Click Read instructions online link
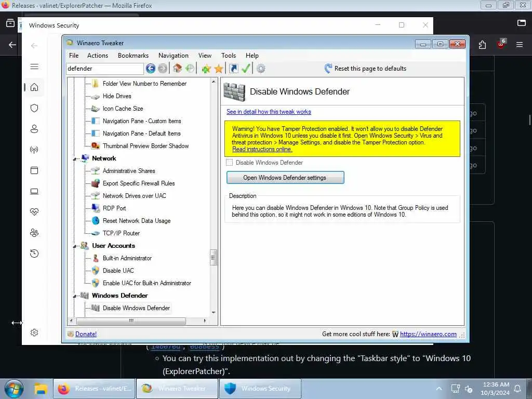Screen dimensions: 532x399 (x=262, y=149)
